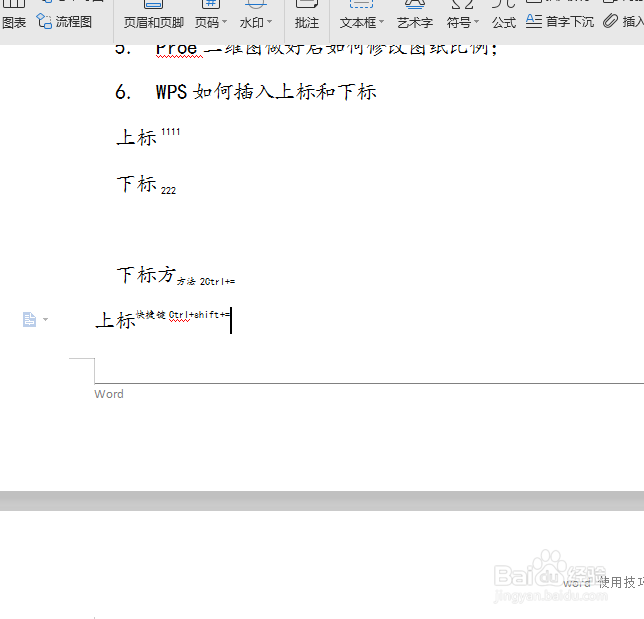644x619 pixels.
Task: Insert a 公式 formula
Action: point(504,15)
